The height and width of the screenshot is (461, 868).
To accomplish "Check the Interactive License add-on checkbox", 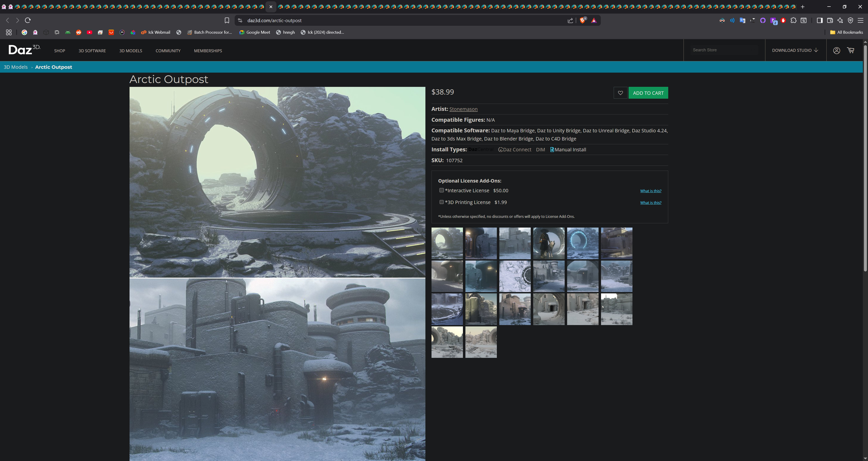I will tap(441, 190).
